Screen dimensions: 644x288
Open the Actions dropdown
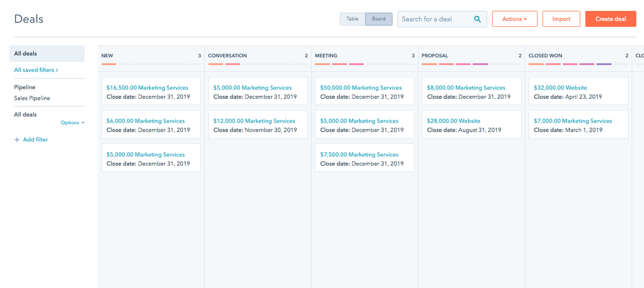[x=515, y=19]
